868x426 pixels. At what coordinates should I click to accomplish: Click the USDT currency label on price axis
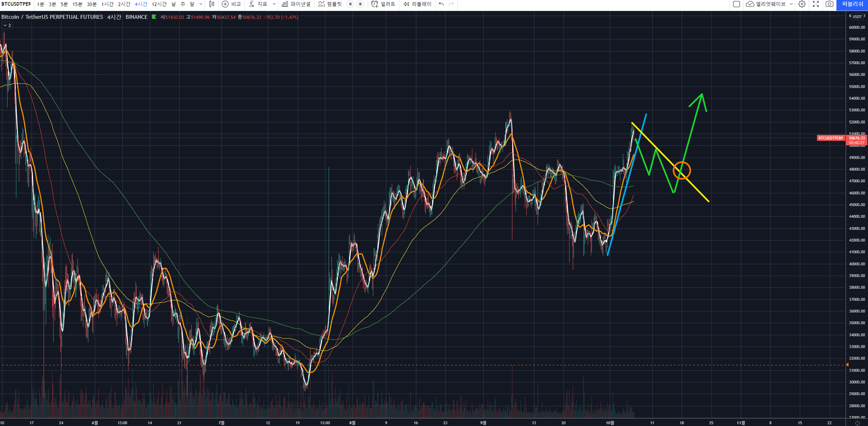[x=857, y=17]
